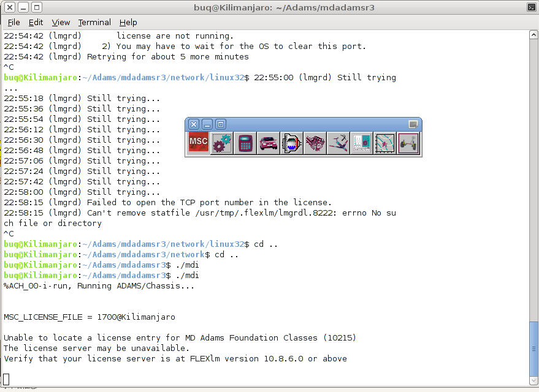539x392 pixels.
Task: Open the Terminal menu
Action: click(94, 22)
